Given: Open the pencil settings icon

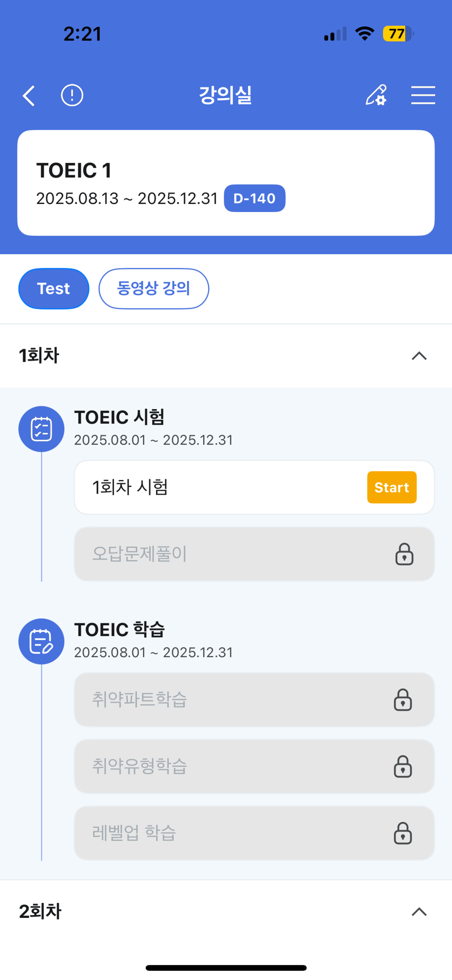Looking at the screenshot, I should pos(376,95).
